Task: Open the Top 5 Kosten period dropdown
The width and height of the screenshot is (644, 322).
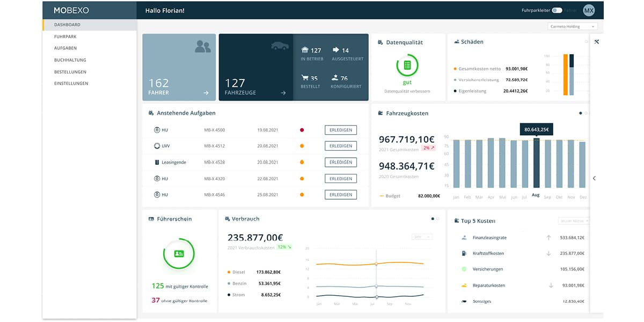Action: pos(573,221)
